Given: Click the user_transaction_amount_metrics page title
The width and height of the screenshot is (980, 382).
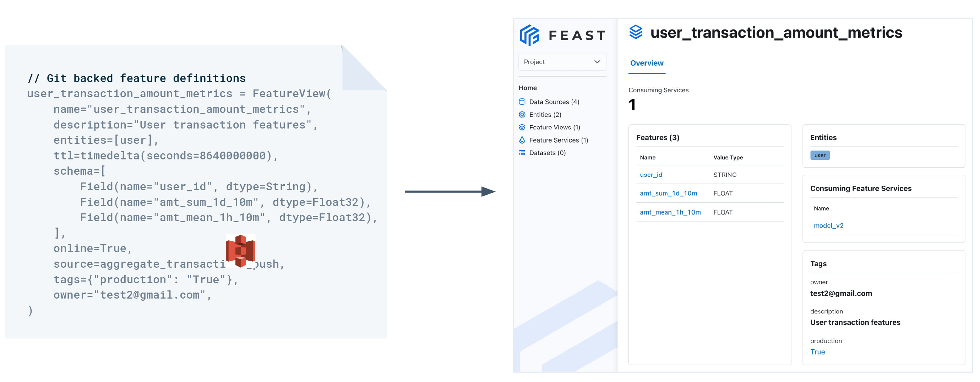Looking at the screenshot, I should 776,32.
